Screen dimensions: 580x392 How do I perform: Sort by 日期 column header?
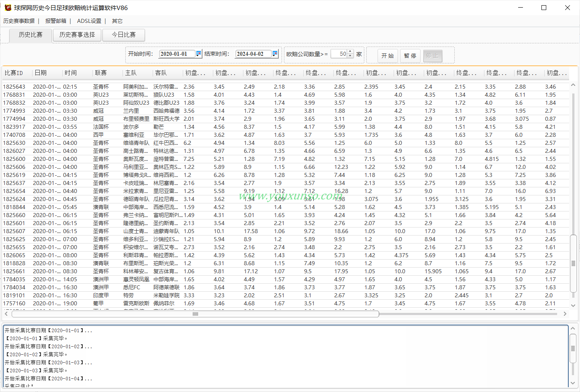(47, 73)
